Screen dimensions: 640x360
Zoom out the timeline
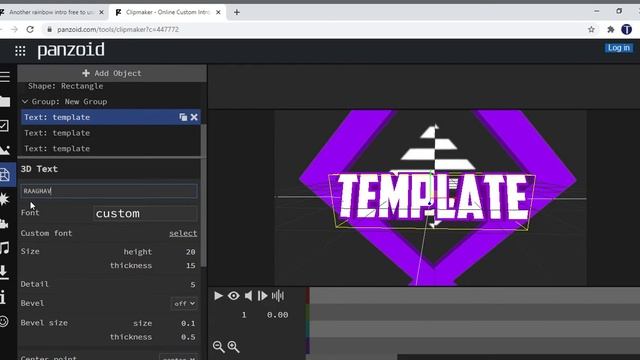[x=218, y=347]
